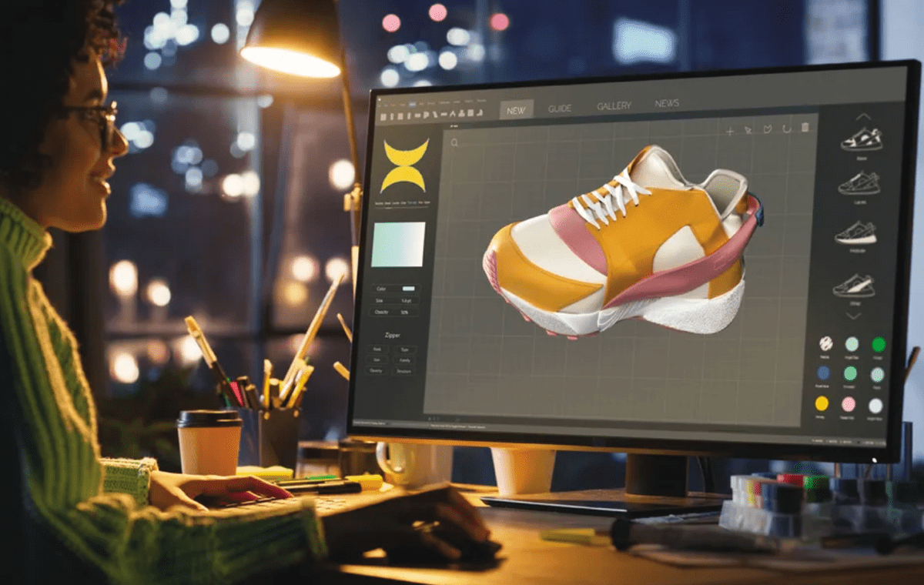Pick the vivid green color swatch
This screenshot has height=585, width=924.
pos(878,344)
